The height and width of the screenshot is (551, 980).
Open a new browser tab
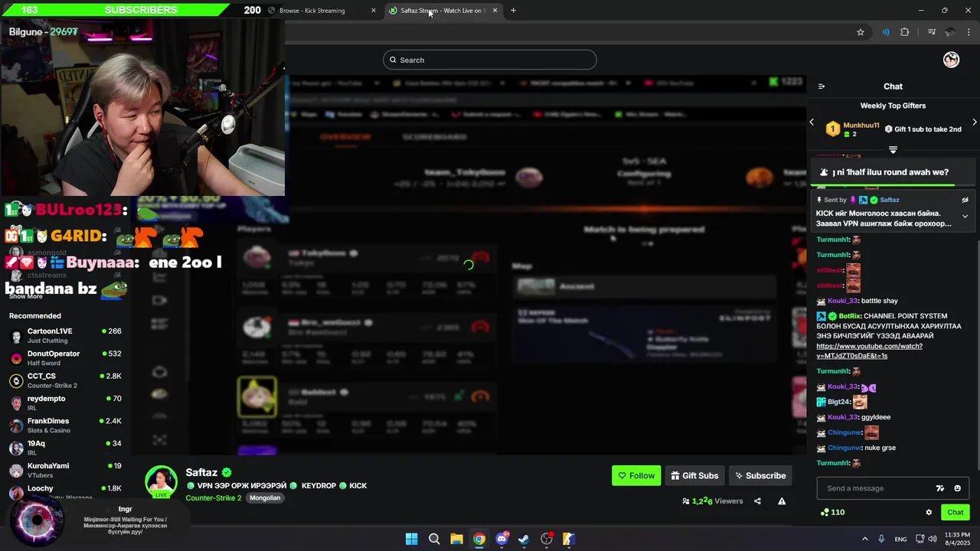(x=513, y=11)
